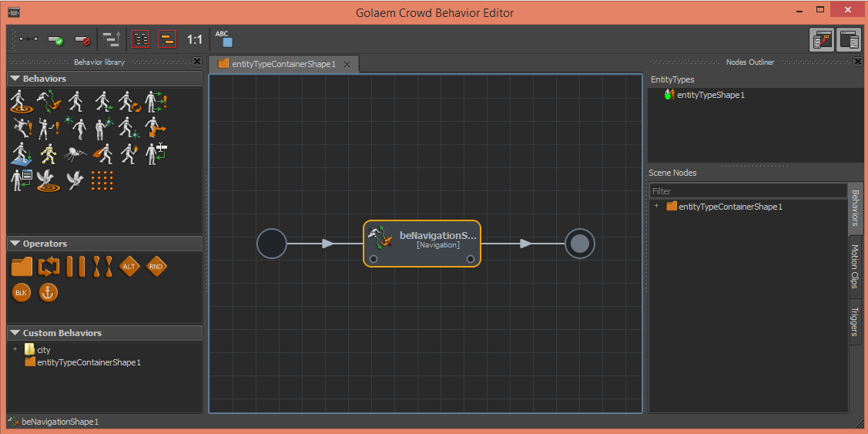The height and width of the screenshot is (434, 868).
Task: Toggle the red-outlined vertical layout toolbar button
Action: 141,39
